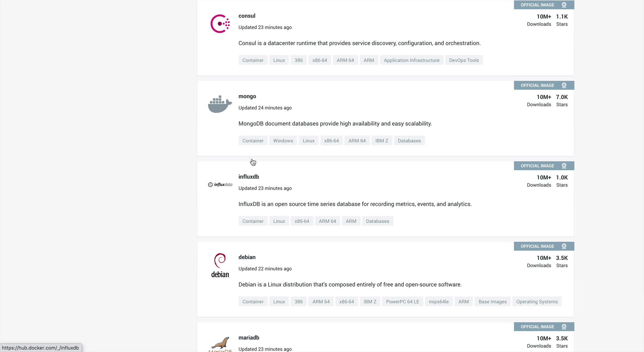This screenshot has width=644, height=352.
Task: Click the PowerPC 64 LE tag
Action: (x=402, y=302)
